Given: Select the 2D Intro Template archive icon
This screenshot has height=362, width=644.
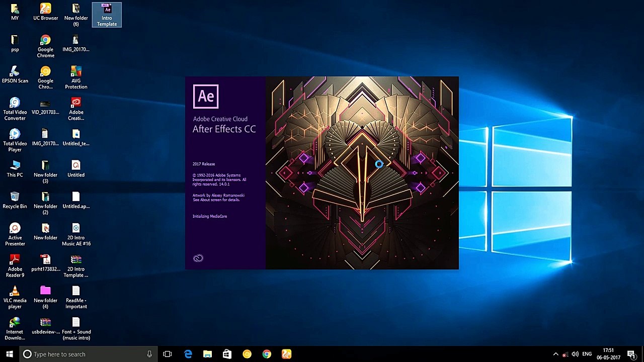Looking at the screenshot, I should click(76, 265).
